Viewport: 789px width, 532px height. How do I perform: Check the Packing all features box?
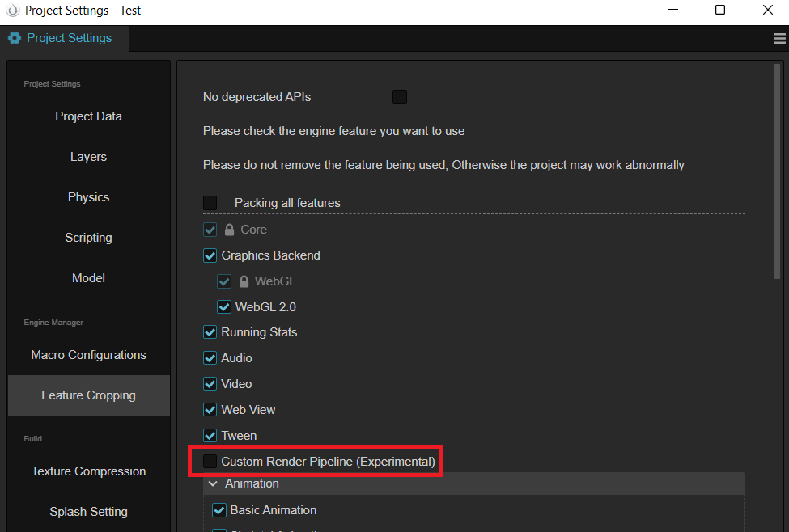[210, 203]
